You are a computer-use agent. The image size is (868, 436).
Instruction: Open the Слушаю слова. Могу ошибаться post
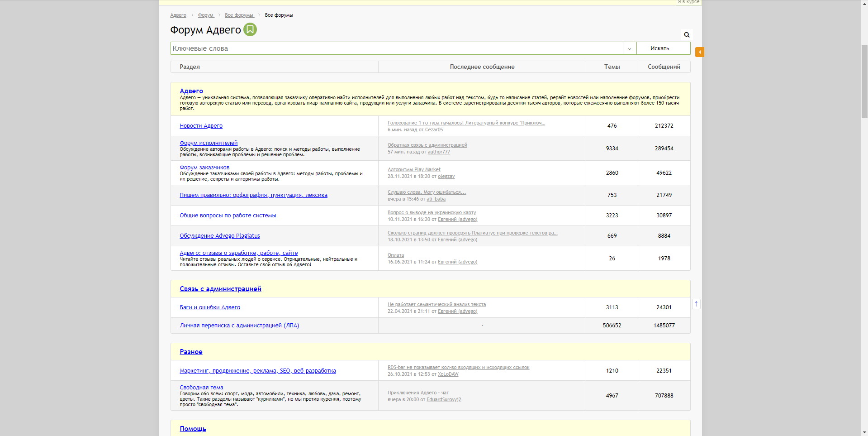427,192
